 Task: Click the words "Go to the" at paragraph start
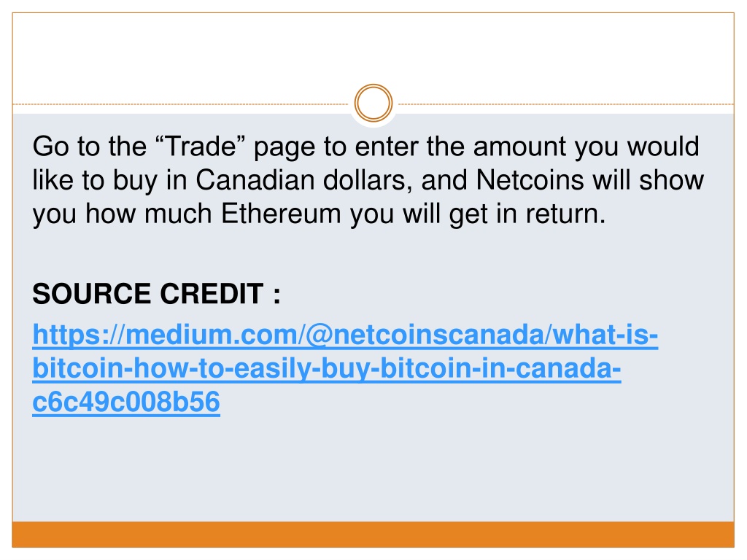click(x=90, y=146)
